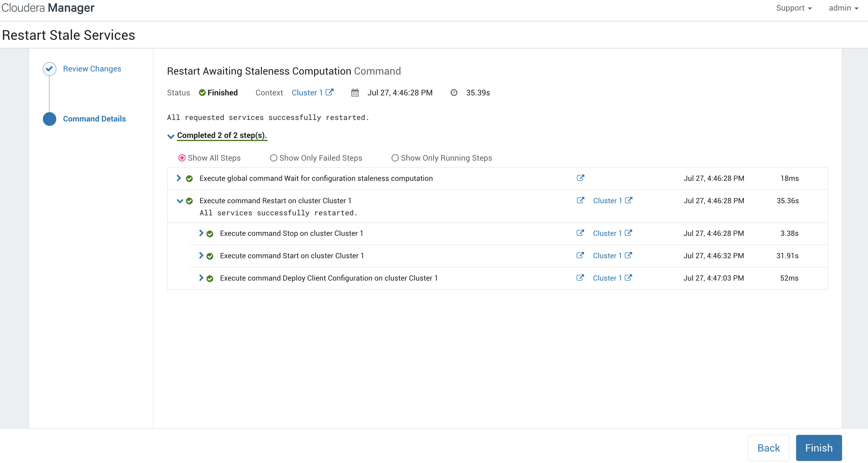Click the Jul 27, 4:47:03 PM timestamp
Screen dimensions: 868x463
click(x=713, y=278)
